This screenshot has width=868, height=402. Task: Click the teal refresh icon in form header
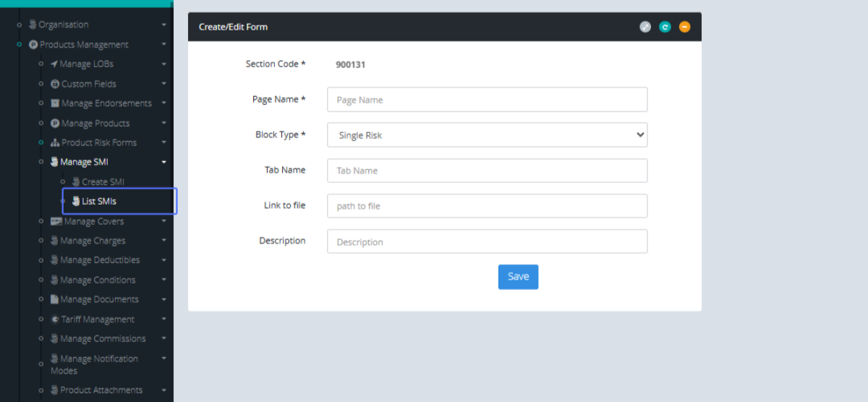(665, 27)
